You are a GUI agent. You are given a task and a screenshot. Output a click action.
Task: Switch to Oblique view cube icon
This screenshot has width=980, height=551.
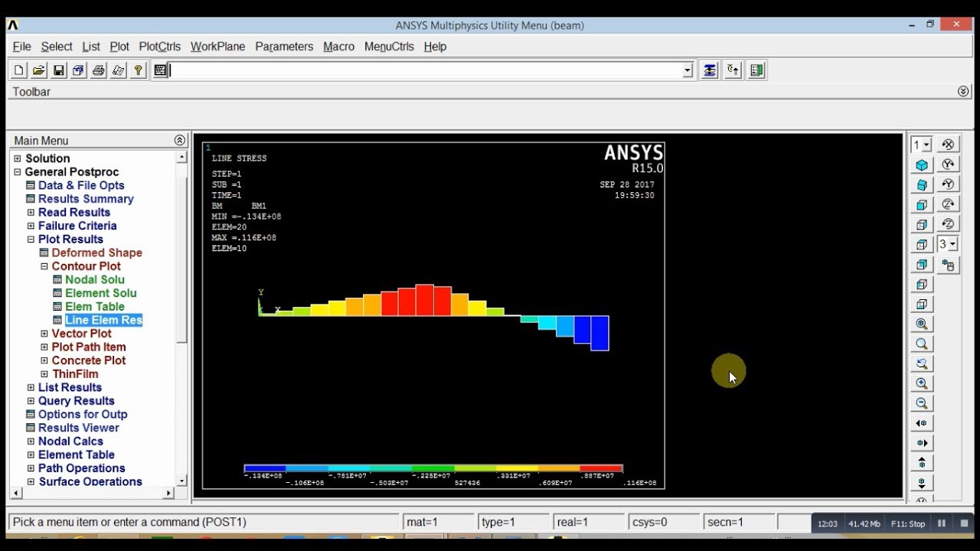pyautogui.click(x=922, y=185)
